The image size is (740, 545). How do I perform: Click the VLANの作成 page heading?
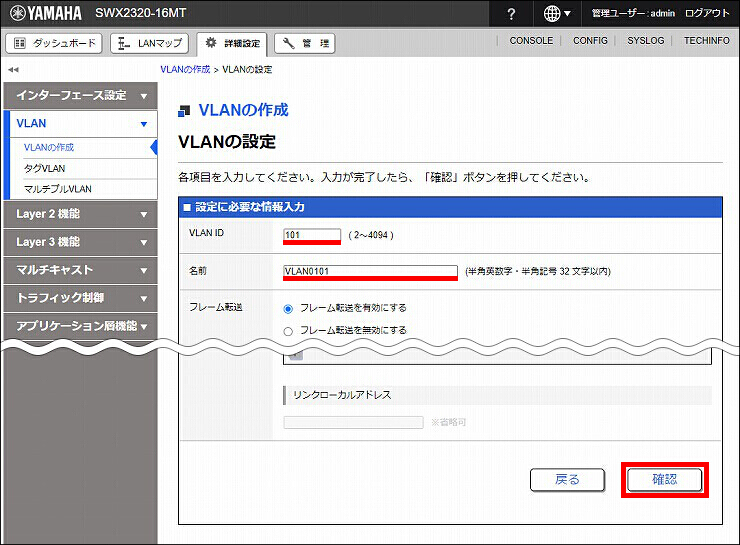(x=243, y=110)
